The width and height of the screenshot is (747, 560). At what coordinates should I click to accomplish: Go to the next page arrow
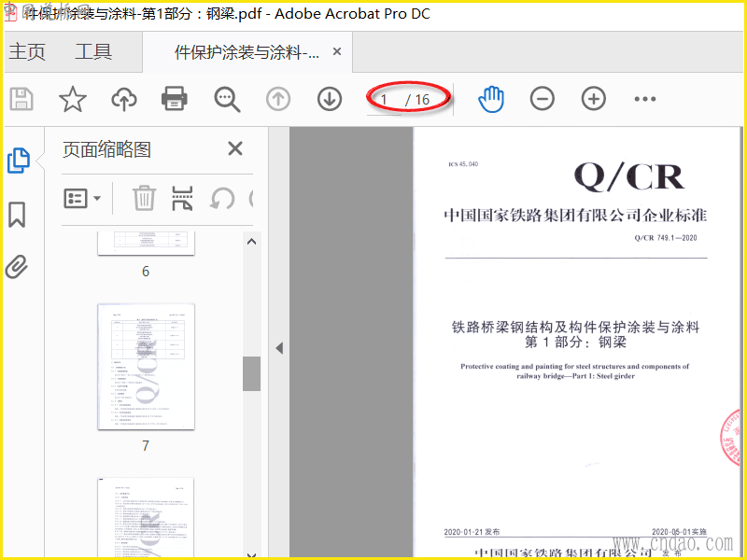[x=330, y=99]
